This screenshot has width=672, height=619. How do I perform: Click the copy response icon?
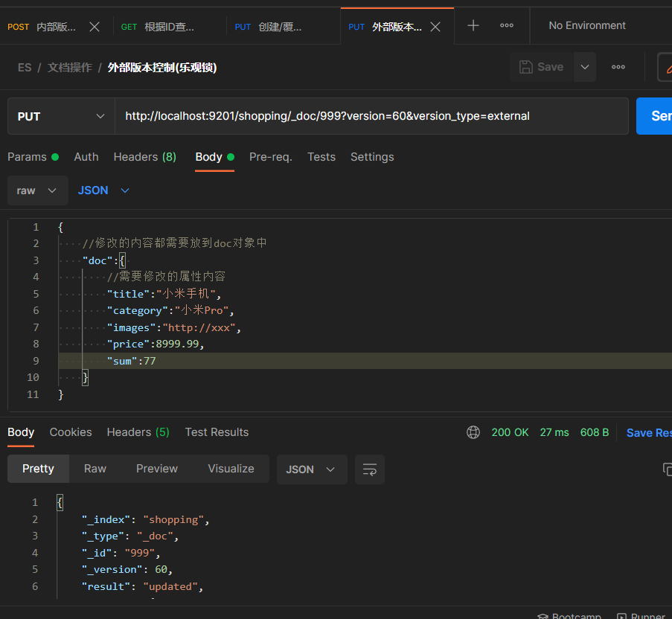[667, 469]
